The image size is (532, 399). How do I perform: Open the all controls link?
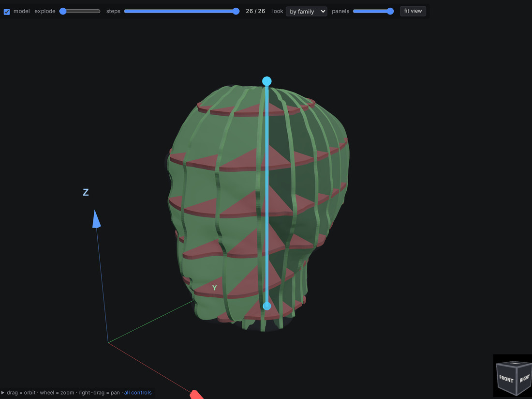click(x=138, y=393)
